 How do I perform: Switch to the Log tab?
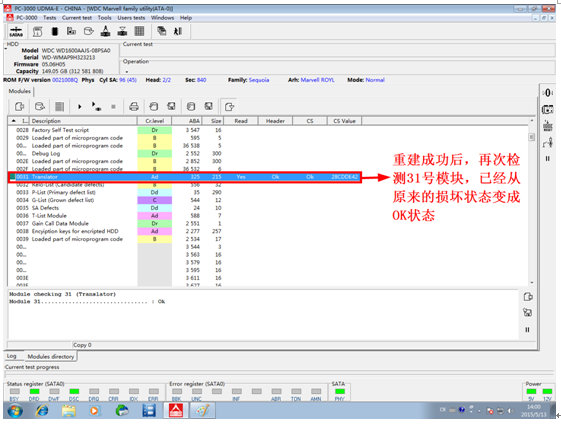click(12, 356)
